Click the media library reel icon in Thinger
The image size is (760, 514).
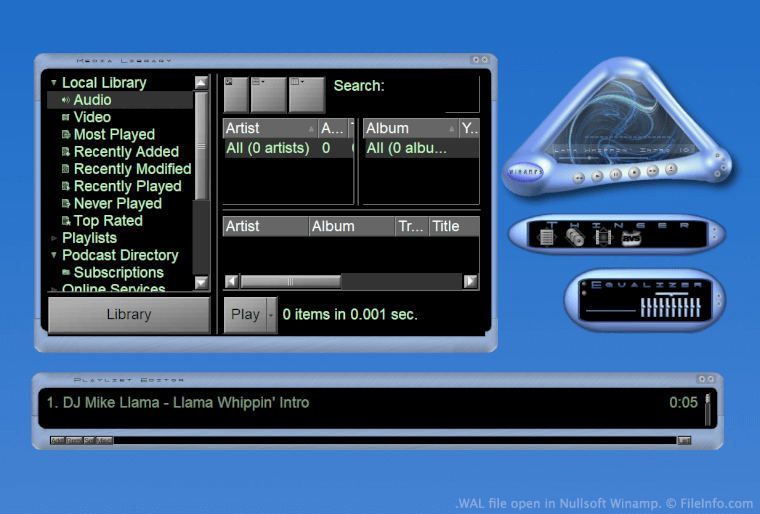(x=574, y=237)
